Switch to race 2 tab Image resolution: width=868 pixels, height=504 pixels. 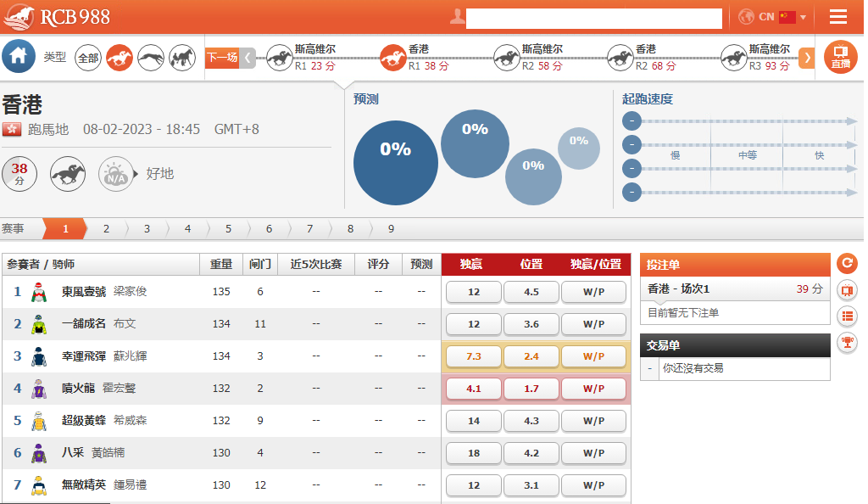106,229
